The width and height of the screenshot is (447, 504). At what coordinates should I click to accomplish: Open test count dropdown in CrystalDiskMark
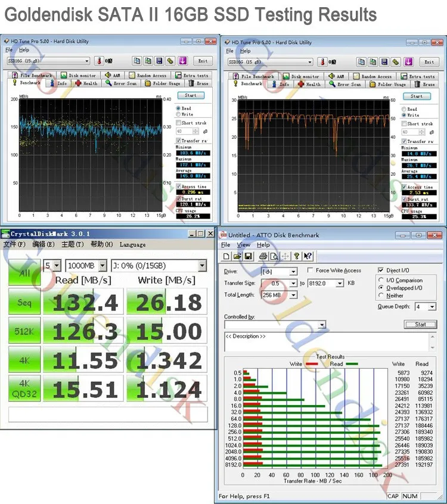(57, 266)
